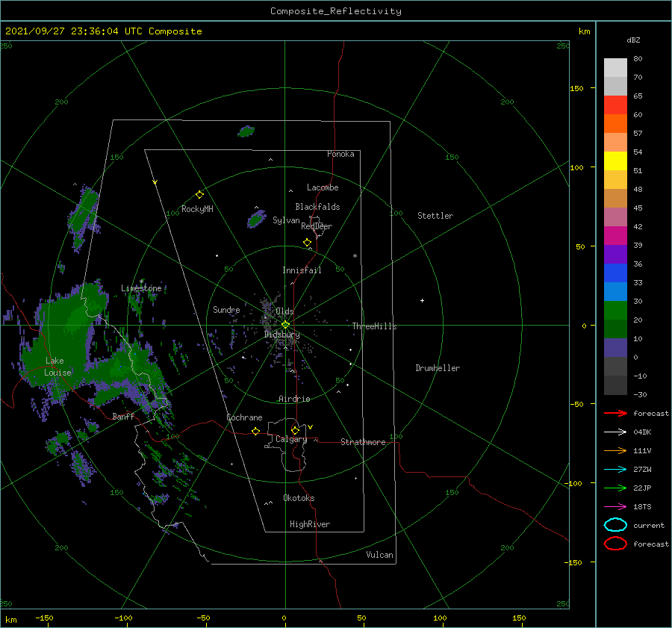The width and height of the screenshot is (672, 628).
Task: Click the Drumheller label
Action: pos(438,368)
